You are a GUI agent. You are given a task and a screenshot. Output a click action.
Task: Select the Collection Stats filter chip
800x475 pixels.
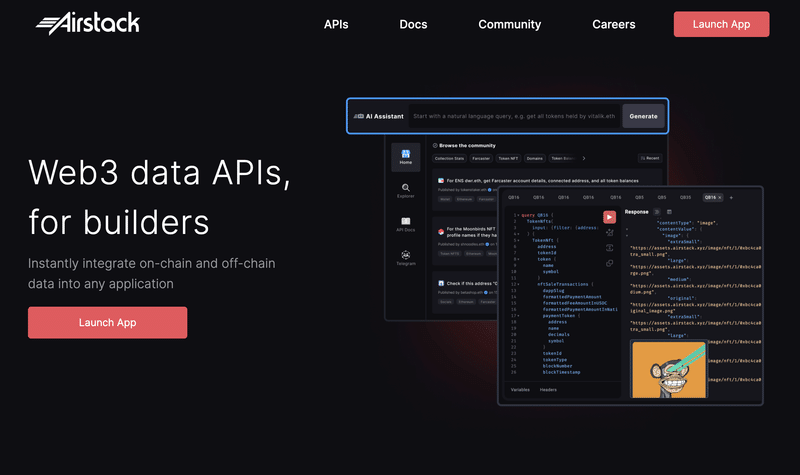coord(449,158)
